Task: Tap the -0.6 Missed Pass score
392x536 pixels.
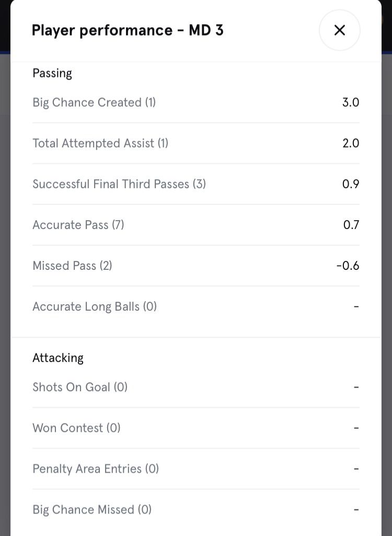Action: pyautogui.click(x=348, y=266)
